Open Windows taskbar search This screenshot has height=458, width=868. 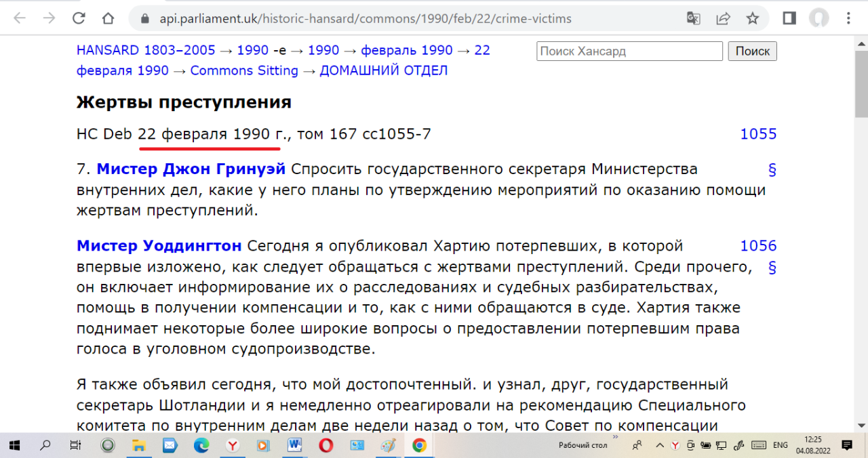45,445
